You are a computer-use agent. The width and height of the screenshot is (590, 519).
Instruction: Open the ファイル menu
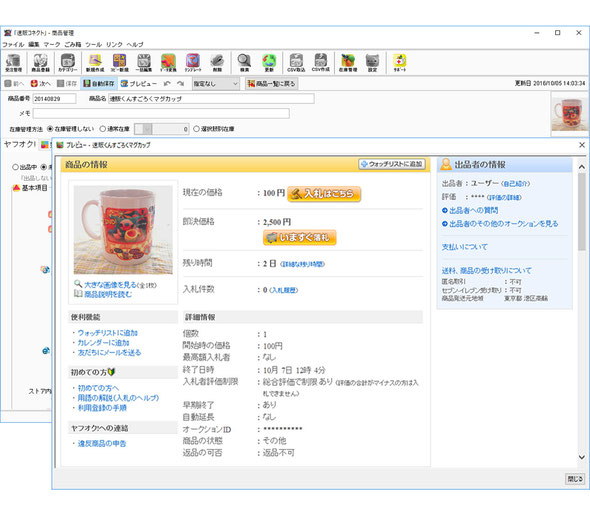(13, 44)
